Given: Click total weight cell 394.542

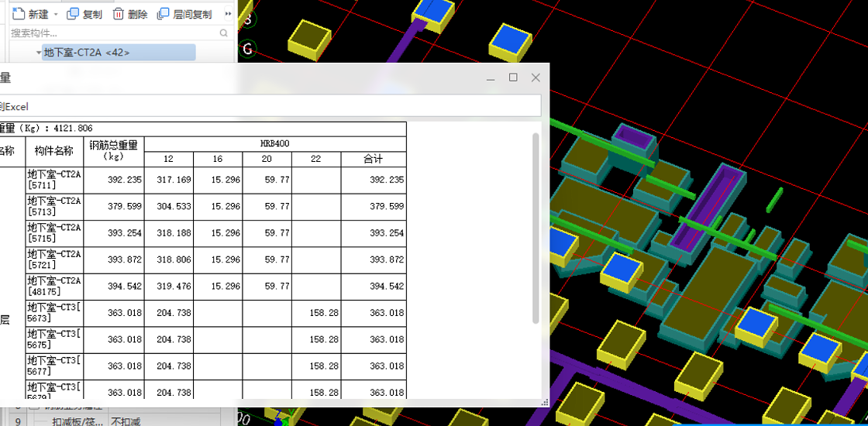Looking at the screenshot, I should tap(113, 287).
